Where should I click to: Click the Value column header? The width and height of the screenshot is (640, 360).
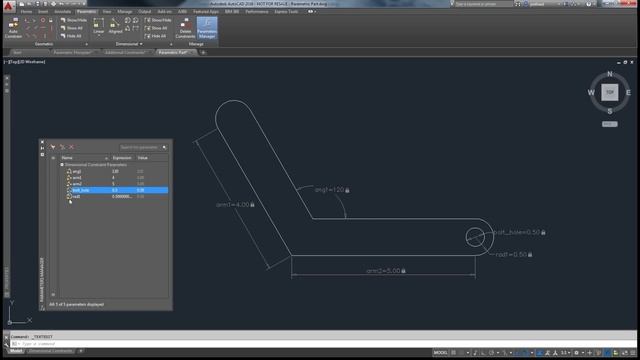151,158
